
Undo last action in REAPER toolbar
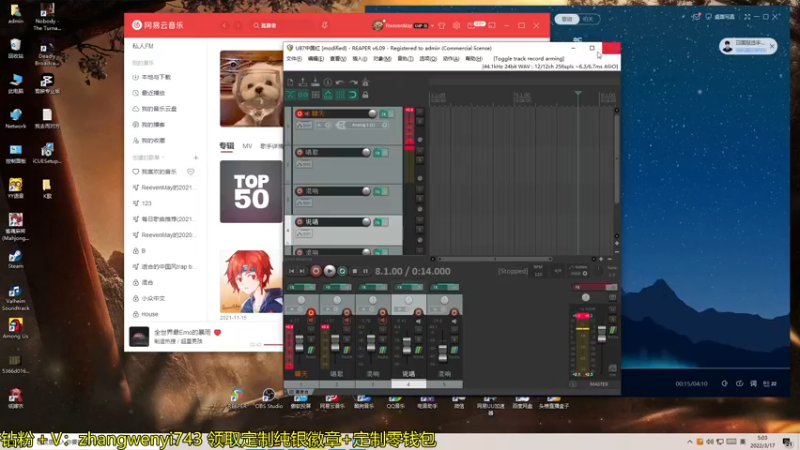[340, 82]
